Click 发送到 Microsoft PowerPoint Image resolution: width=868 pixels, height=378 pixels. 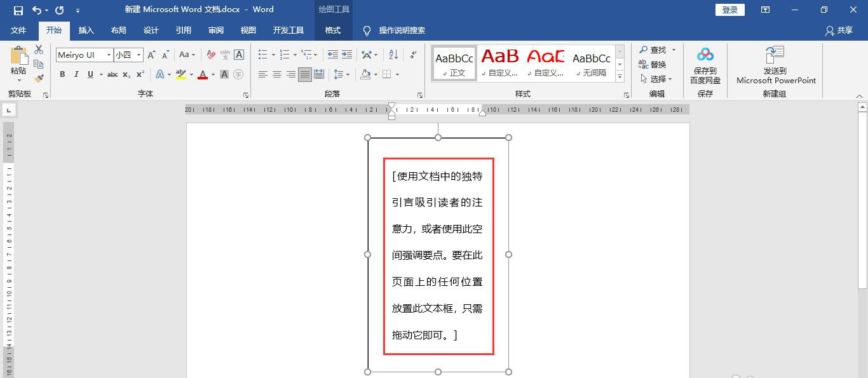tap(775, 64)
